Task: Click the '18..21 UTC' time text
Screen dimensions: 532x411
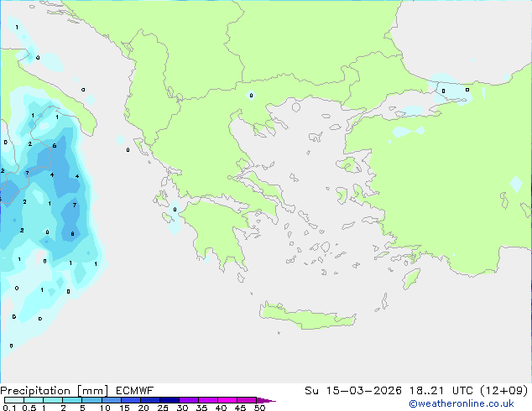Action: [x=441, y=391]
